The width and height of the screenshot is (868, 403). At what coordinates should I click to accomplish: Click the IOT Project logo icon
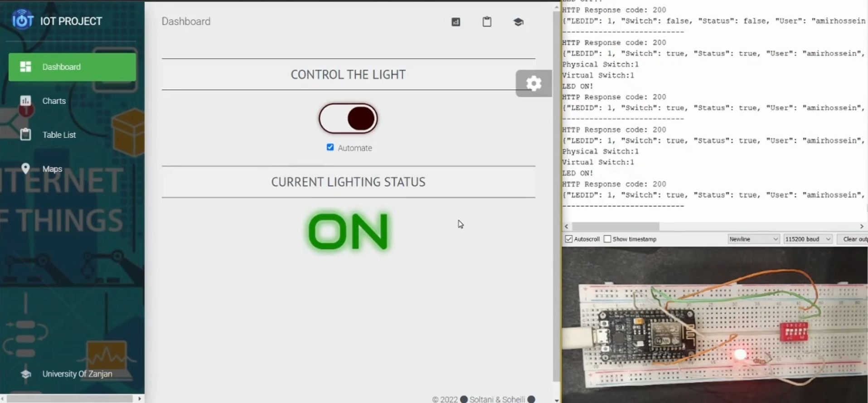[22, 20]
